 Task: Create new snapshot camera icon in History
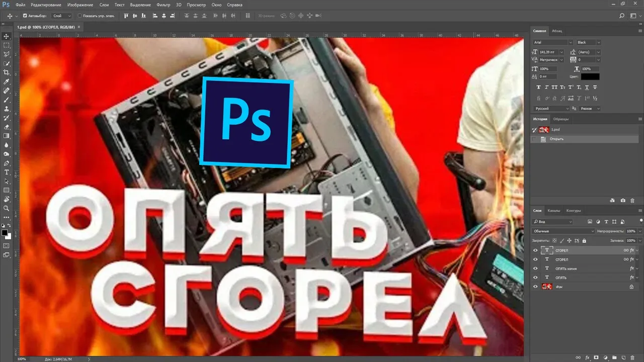coord(623,200)
